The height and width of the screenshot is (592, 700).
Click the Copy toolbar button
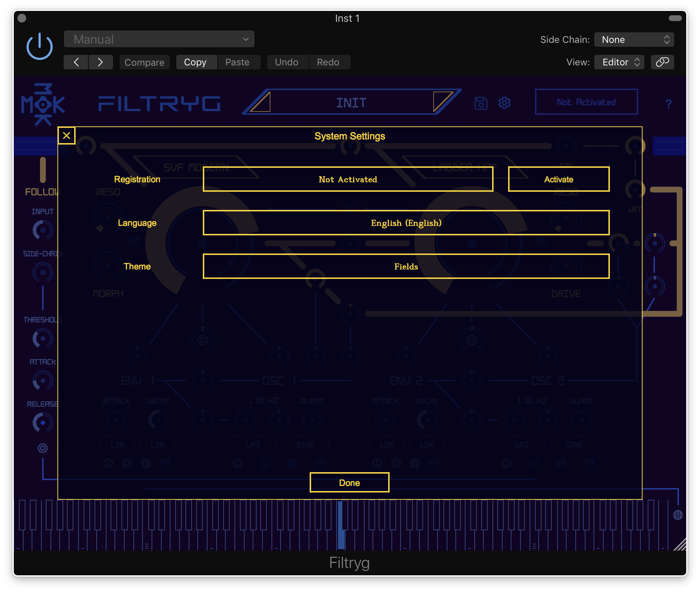click(x=195, y=62)
